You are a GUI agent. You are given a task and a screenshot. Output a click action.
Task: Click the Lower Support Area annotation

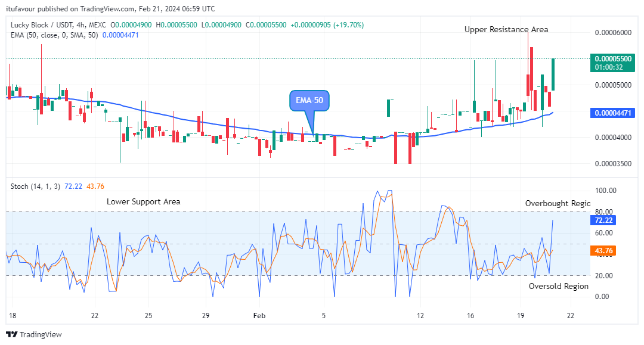click(x=143, y=202)
